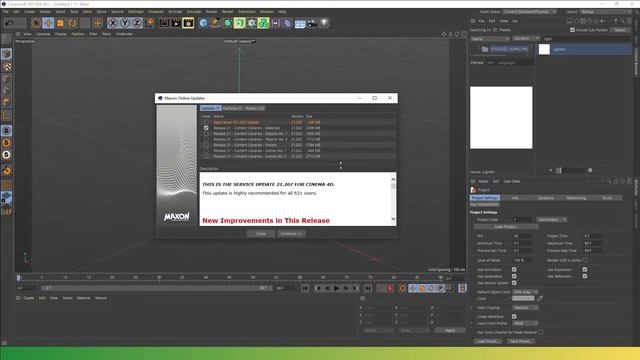Select the Live Selection tool
This screenshot has height=360, width=640.
click(x=36, y=23)
